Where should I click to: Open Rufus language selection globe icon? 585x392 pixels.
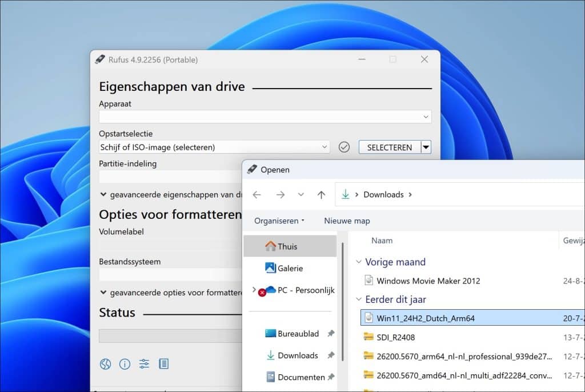(105, 363)
